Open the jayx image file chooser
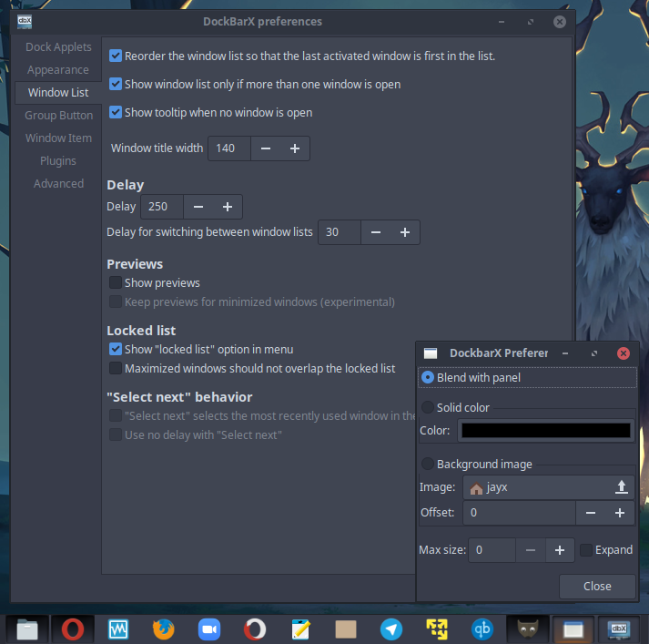Image resolution: width=649 pixels, height=644 pixels. click(x=549, y=487)
